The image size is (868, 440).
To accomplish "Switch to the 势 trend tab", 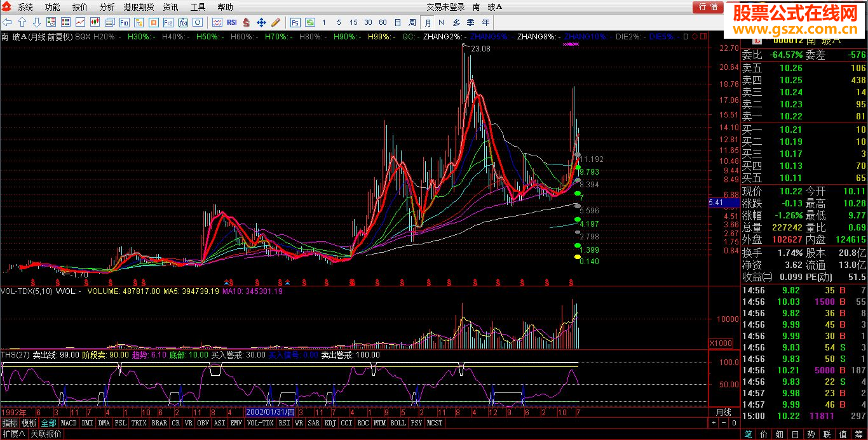I will [x=811, y=434].
